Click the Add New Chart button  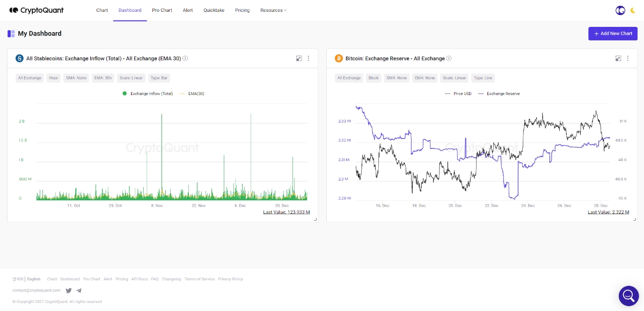click(x=612, y=33)
